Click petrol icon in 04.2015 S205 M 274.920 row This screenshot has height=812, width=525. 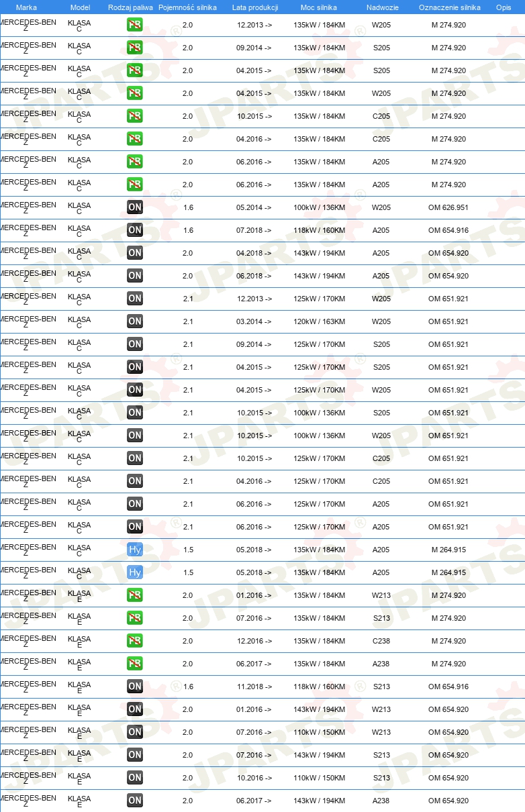135,71
